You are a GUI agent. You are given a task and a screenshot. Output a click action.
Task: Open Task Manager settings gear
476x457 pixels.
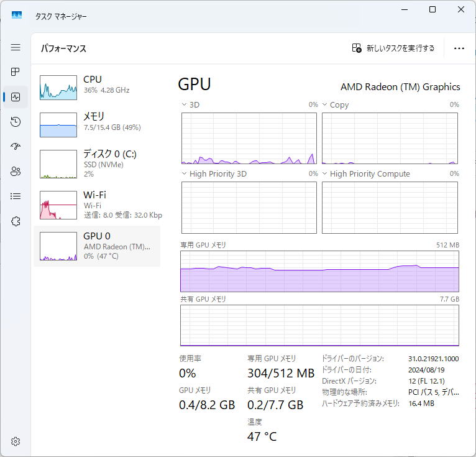click(x=16, y=441)
